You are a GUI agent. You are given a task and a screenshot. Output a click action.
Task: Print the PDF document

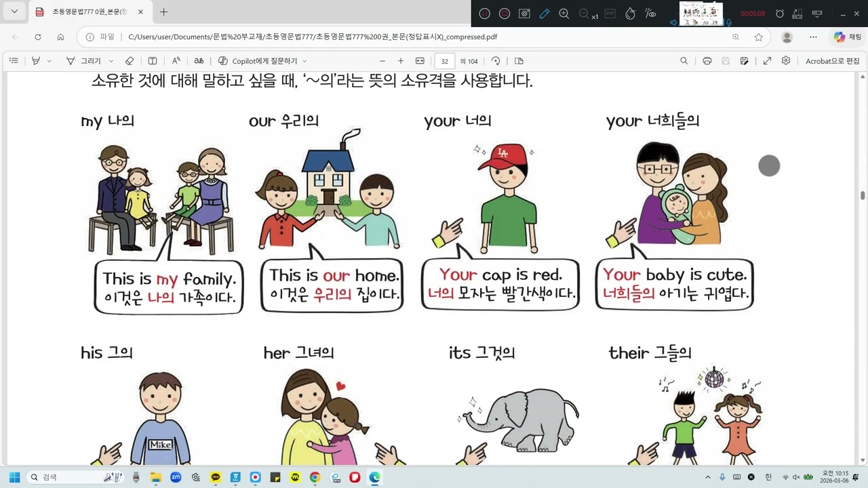pyautogui.click(x=707, y=61)
